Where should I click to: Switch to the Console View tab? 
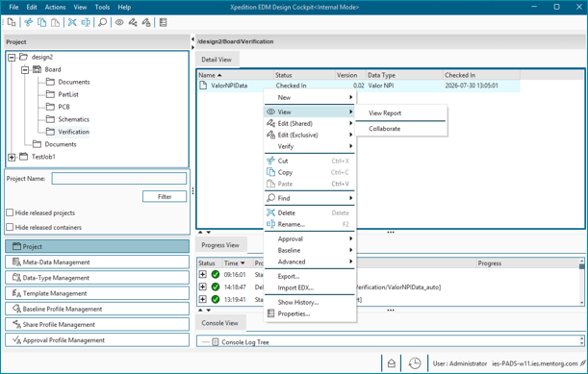[x=220, y=323]
